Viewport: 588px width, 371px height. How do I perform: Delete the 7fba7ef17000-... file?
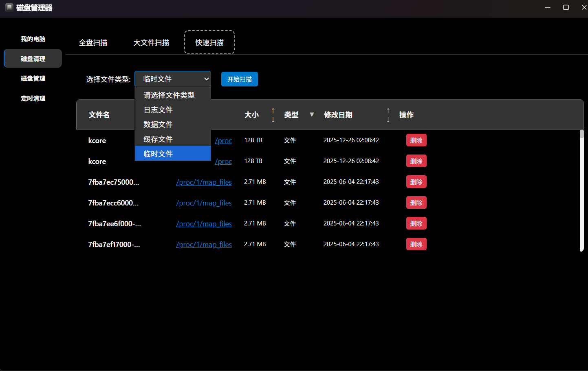pos(416,244)
